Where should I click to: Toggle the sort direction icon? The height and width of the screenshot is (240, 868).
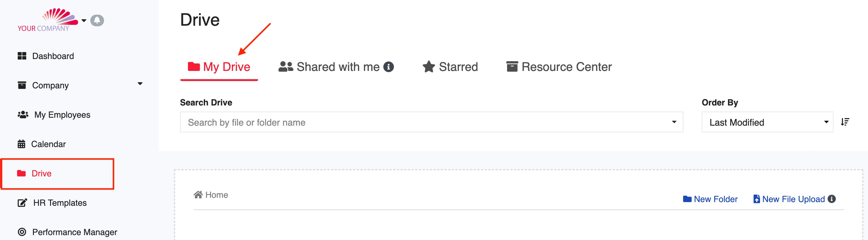coord(845,122)
